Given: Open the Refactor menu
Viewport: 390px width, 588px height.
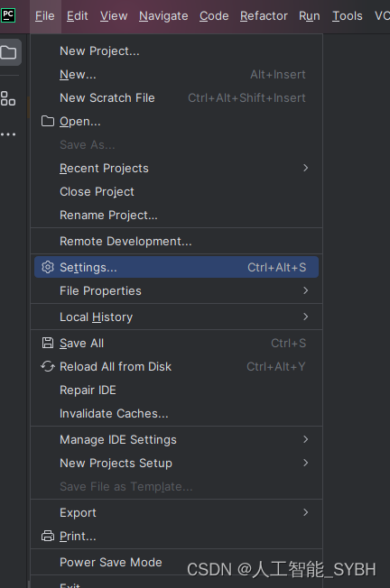Looking at the screenshot, I should coord(264,15).
